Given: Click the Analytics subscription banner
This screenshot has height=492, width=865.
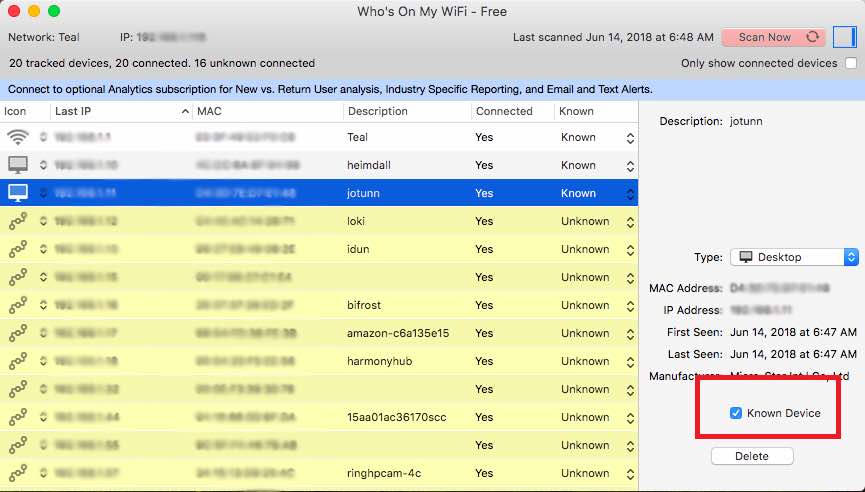Looking at the screenshot, I should tap(432, 89).
